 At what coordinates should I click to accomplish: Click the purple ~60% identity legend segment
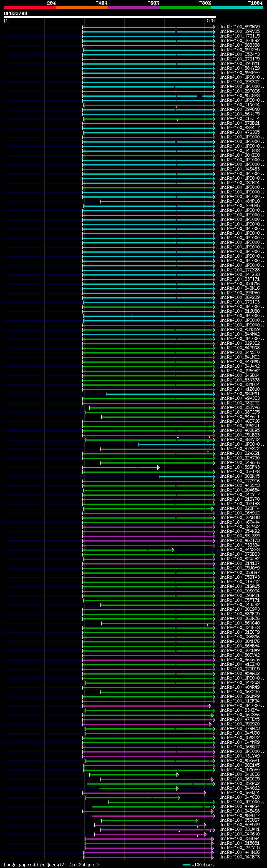133,8
